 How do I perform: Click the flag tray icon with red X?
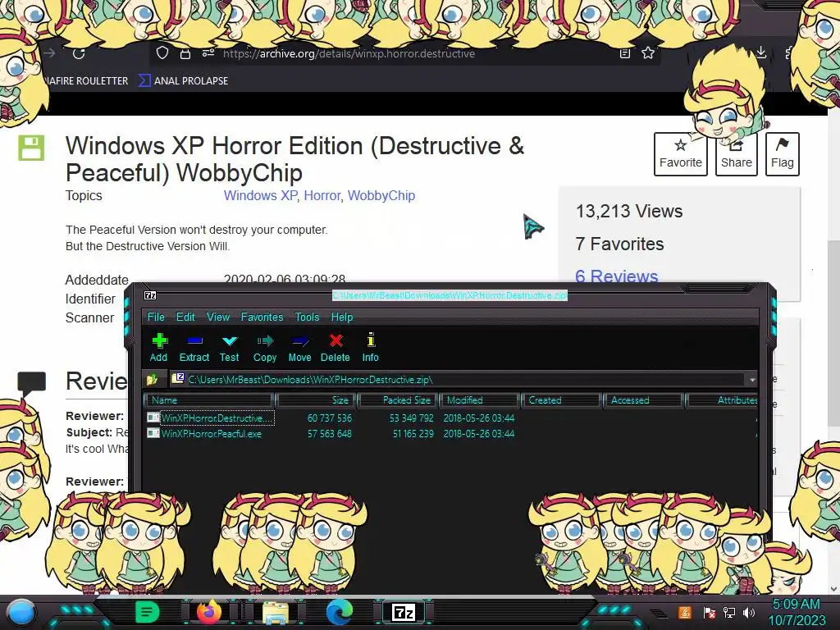pyautogui.click(x=709, y=612)
